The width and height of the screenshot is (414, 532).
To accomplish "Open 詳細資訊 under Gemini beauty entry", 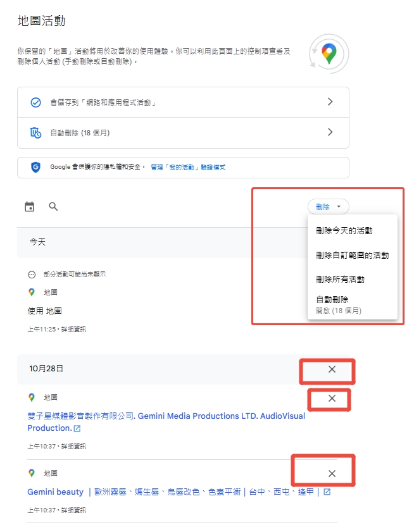I will (73, 510).
